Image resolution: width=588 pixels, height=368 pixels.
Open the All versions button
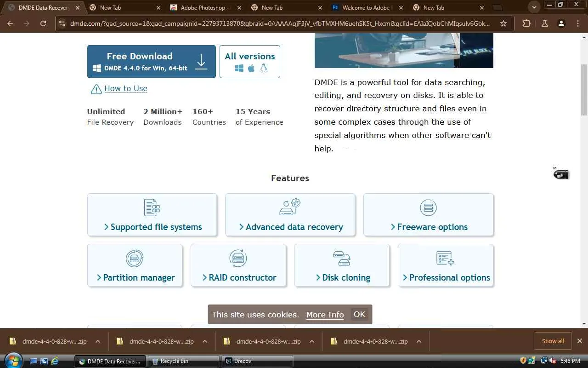tap(250, 62)
